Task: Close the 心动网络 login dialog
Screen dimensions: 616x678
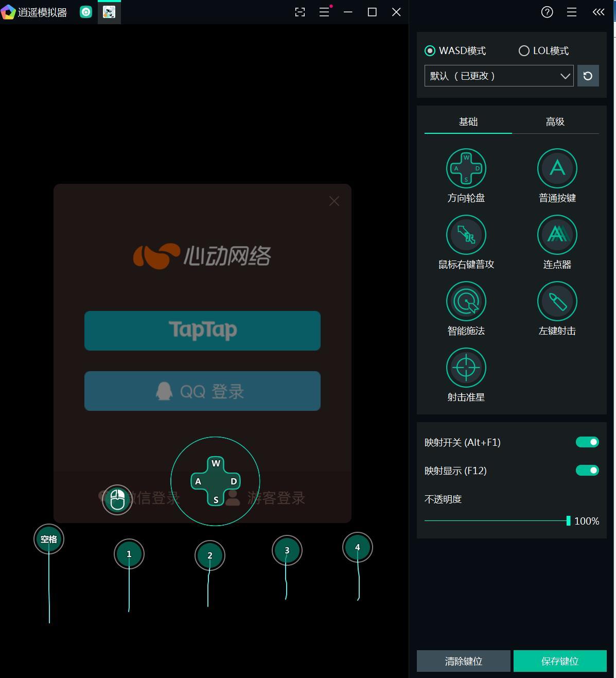Action: 334,201
